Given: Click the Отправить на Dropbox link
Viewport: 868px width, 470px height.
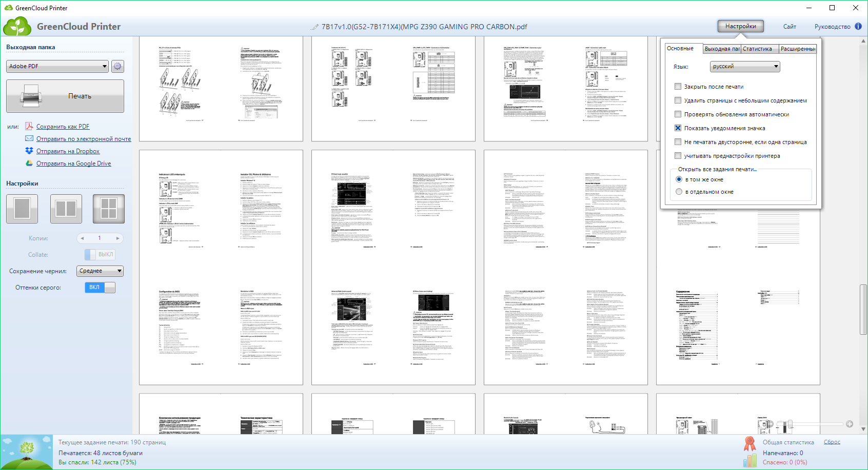Looking at the screenshot, I should [68, 151].
